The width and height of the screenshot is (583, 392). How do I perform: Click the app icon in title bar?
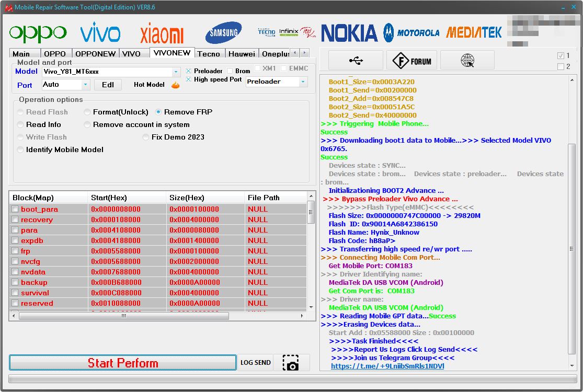pyautogui.click(x=8, y=7)
